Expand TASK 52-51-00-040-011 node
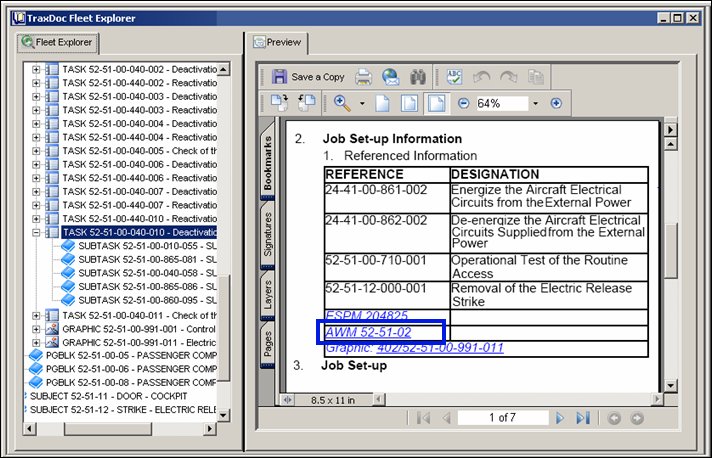Screen dimensions: 712x458 (x=36, y=315)
